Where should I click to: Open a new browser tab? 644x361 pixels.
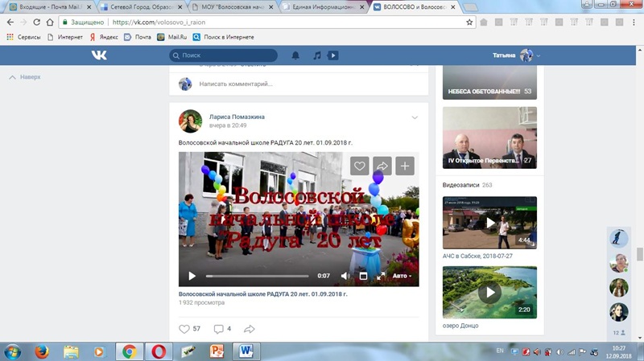(471, 7)
